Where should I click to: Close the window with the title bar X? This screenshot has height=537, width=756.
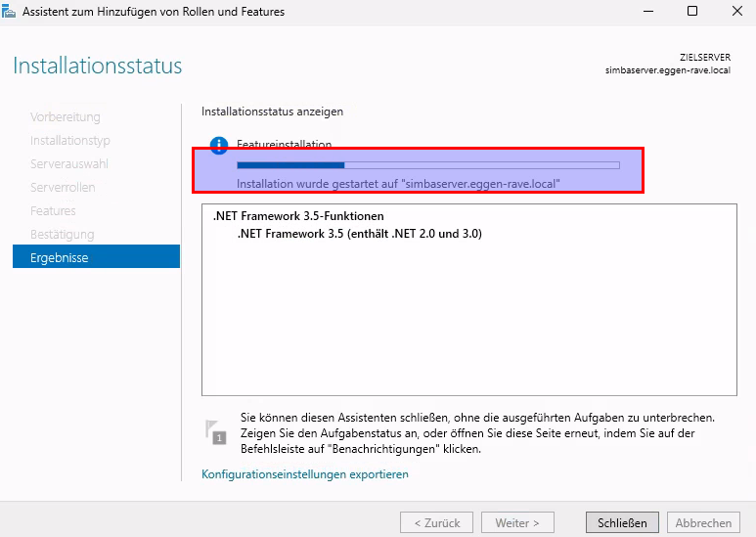(734, 12)
